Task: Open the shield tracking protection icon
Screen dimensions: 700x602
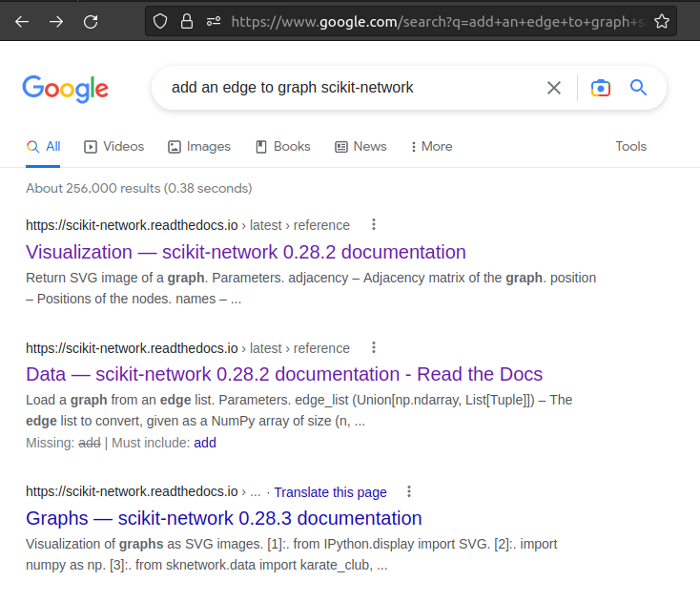Action: [160, 21]
